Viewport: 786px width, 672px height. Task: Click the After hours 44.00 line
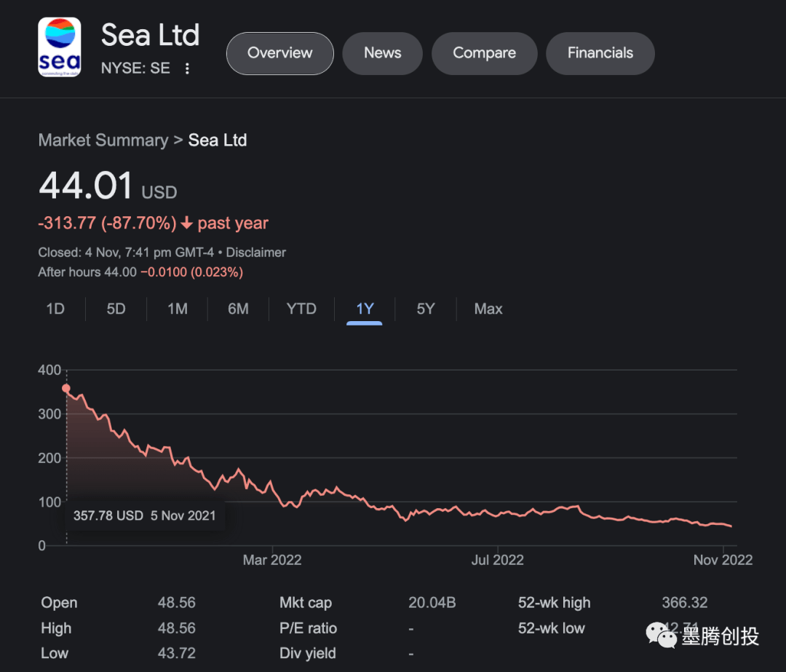coord(140,272)
